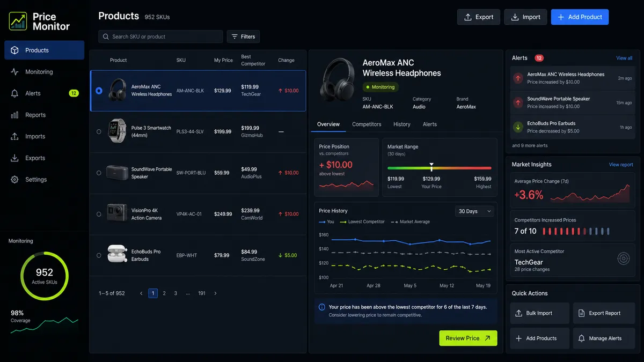Click the bell icon on Manage Alerts
The height and width of the screenshot is (362, 644).
tap(581, 338)
